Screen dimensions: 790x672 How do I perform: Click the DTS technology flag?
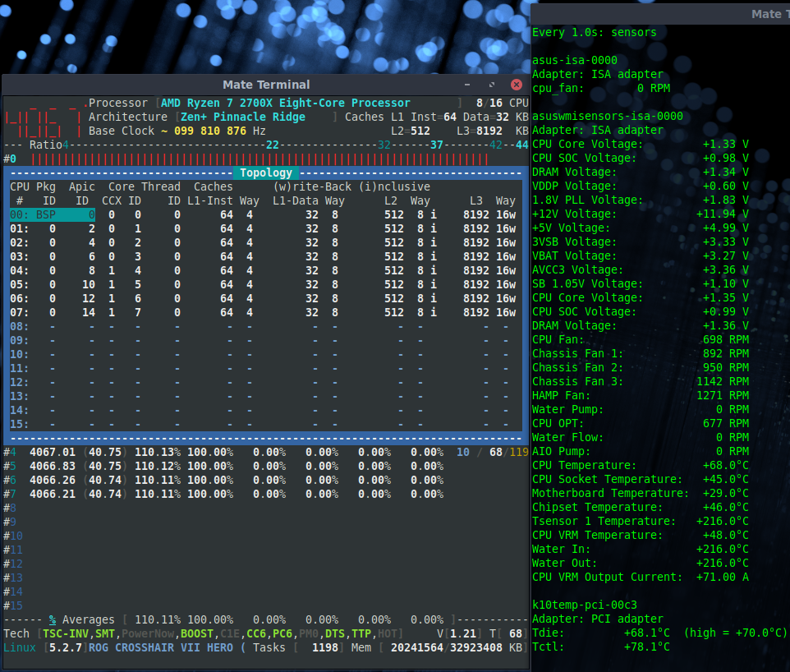point(334,633)
